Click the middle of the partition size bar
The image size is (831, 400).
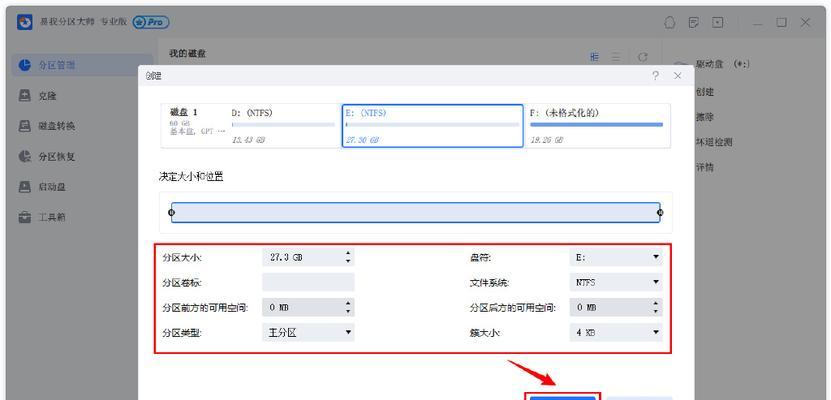(416, 212)
